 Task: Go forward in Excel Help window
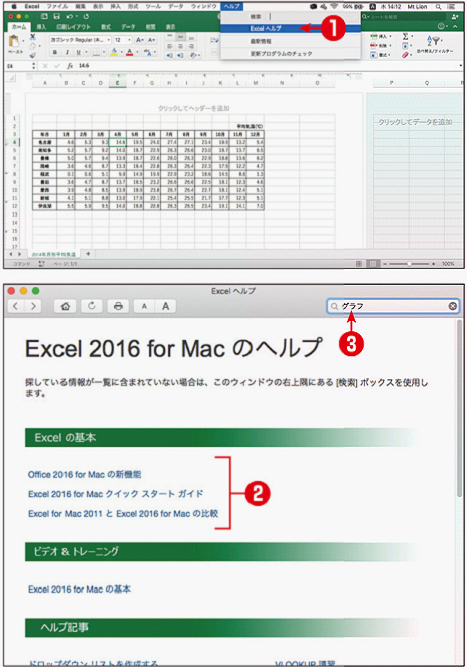click(33, 306)
